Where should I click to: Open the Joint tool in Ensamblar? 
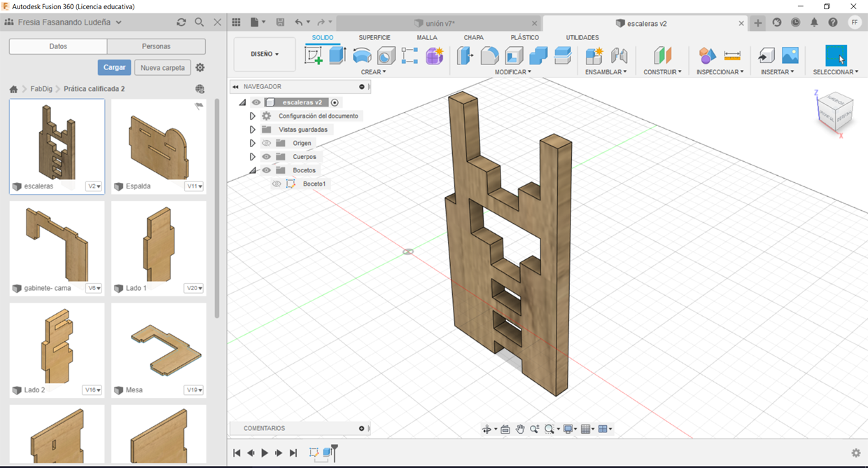(x=619, y=56)
